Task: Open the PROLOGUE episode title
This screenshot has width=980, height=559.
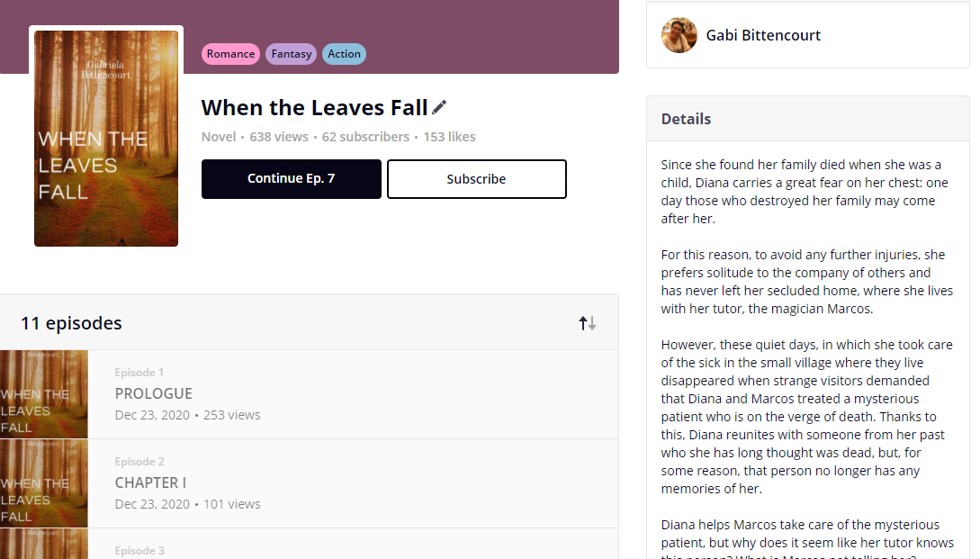Action: pyautogui.click(x=154, y=393)
